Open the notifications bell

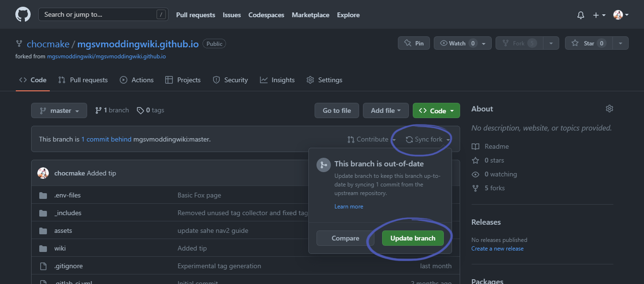pyautogui.click(x=581, y=15)
